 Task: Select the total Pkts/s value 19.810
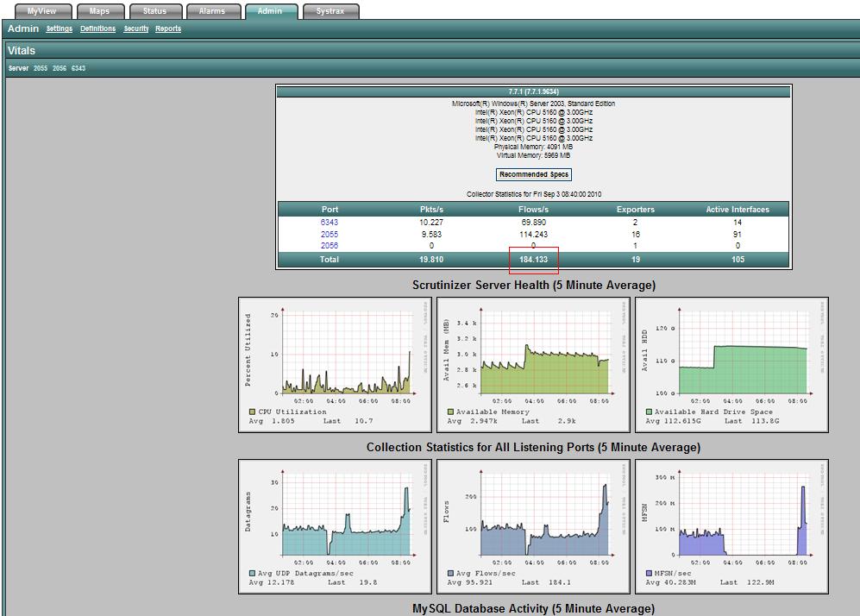point(431,260)
